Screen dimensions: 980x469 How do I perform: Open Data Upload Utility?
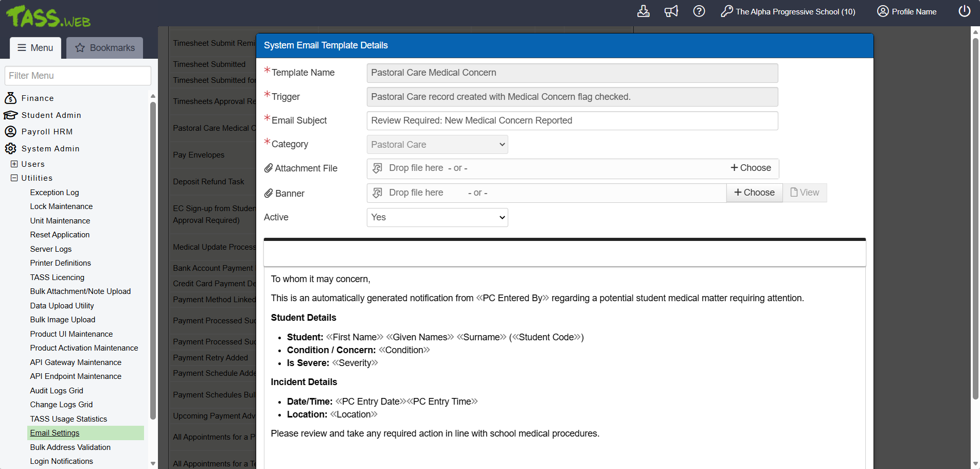tap(62, 306)
